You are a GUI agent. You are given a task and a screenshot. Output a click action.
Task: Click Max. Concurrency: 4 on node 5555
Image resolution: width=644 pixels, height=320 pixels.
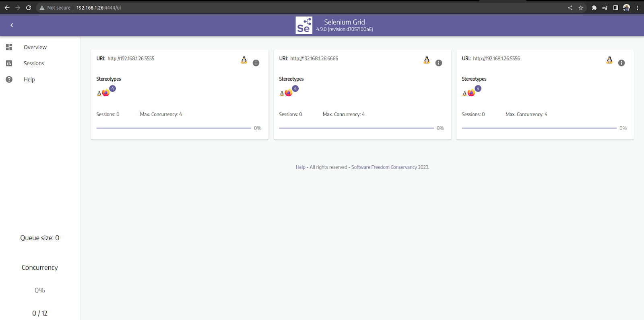click(x=161, y=114)
